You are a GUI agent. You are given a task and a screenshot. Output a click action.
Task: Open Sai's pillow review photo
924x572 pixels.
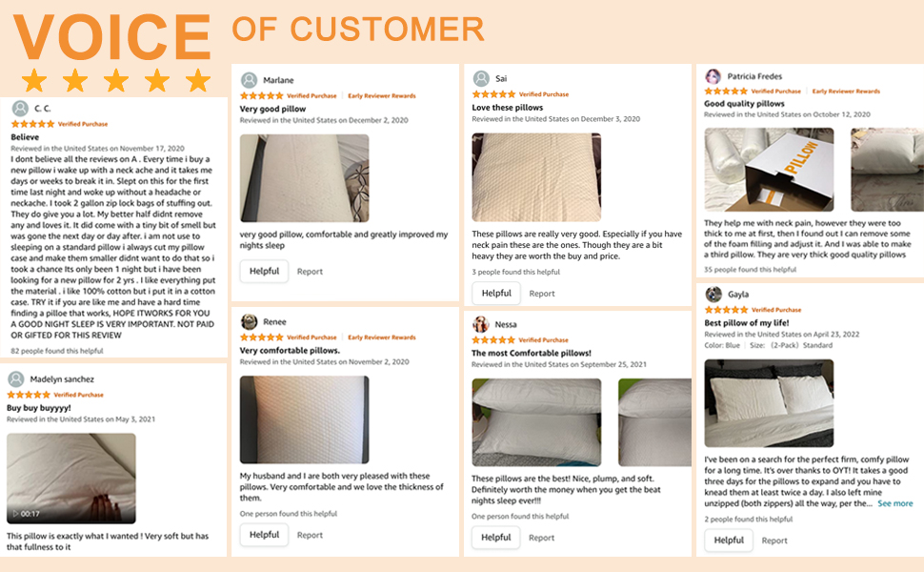pyautogui.click(x=536, y=177)
